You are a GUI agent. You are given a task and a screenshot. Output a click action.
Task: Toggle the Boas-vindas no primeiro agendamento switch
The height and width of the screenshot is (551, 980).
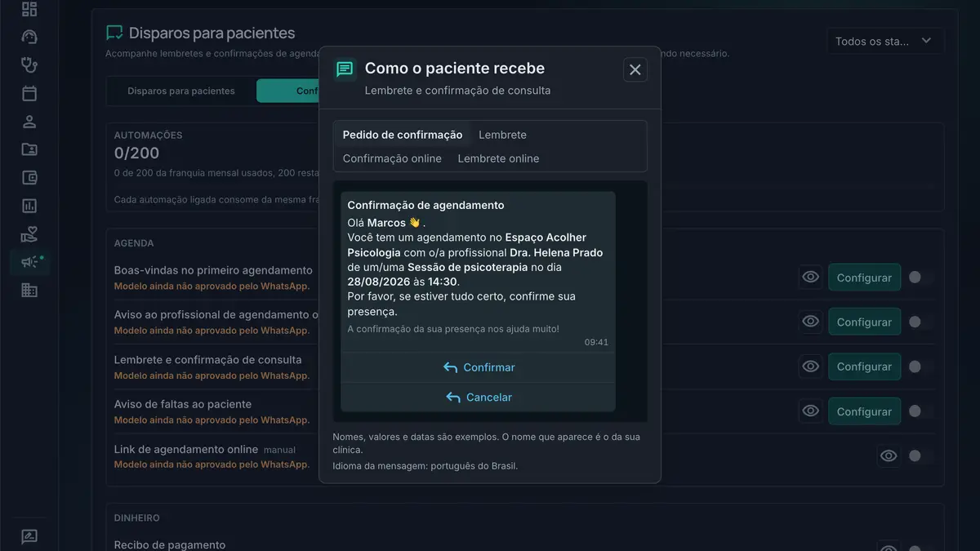click(920, 278)
